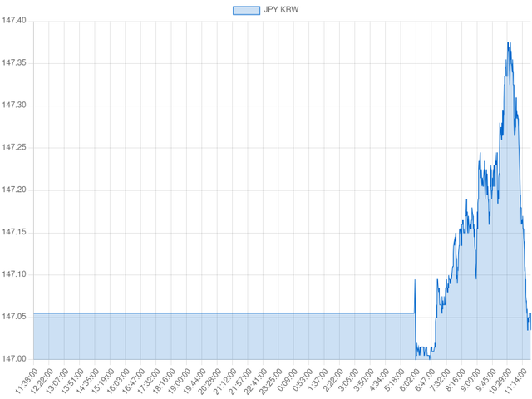532x399 pixels.
Task: Select the 147.05 y-axis label
Action: [14, 317]
